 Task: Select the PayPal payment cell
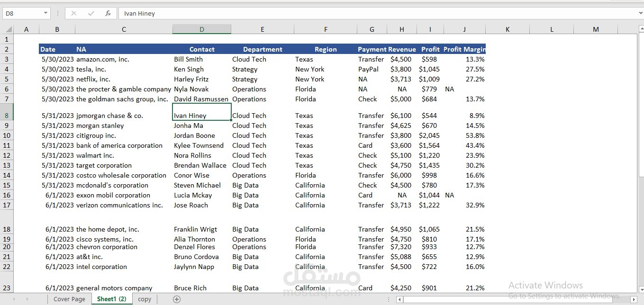[372, 69]
